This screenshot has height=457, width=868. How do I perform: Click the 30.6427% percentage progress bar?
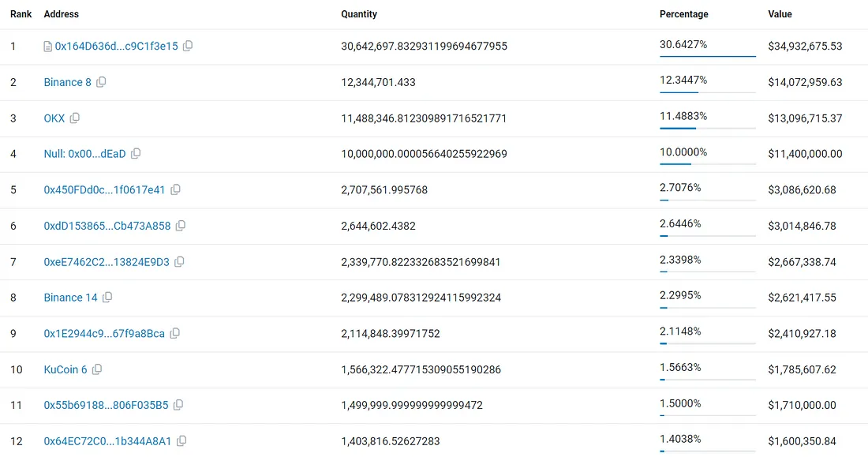point(708,57)
